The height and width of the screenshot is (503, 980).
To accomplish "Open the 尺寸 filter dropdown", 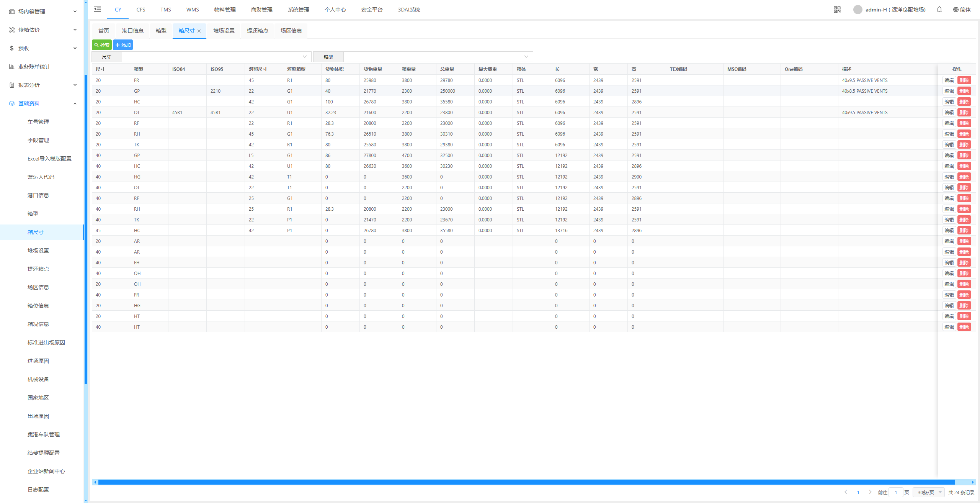I will (216, 57).
